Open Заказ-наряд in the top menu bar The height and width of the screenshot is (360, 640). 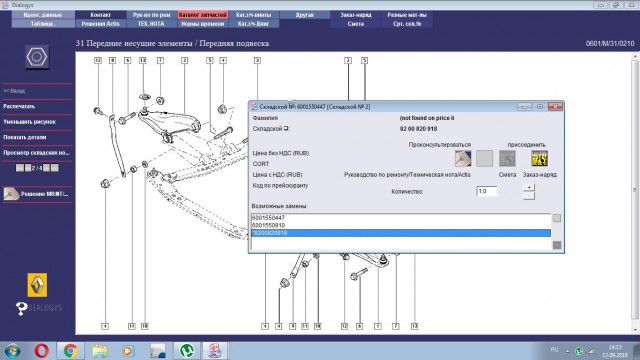click(x=356, y=15)
